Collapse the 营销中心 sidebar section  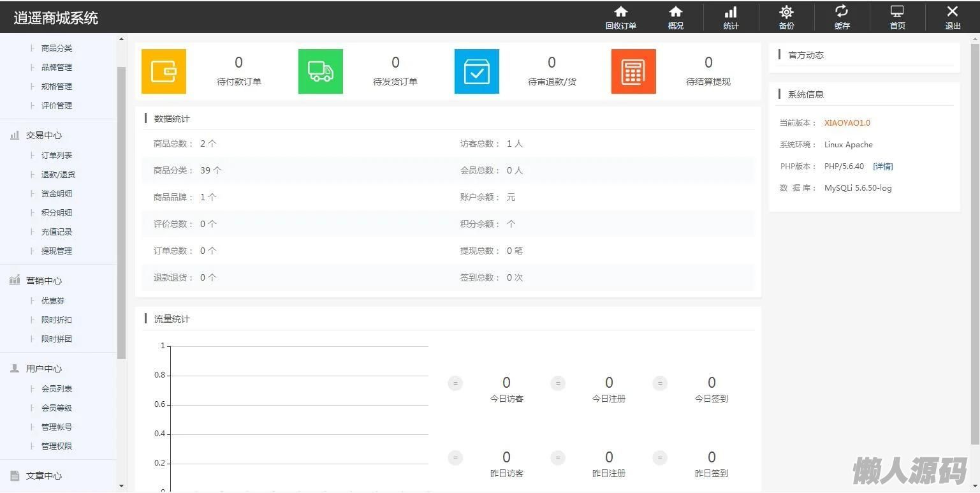tap(43, 281)
